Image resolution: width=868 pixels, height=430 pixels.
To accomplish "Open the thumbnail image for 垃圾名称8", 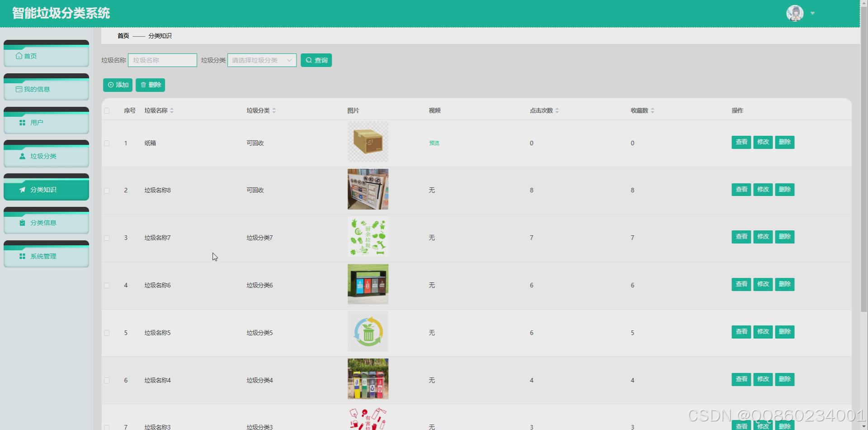I will (x=368, y=189).
